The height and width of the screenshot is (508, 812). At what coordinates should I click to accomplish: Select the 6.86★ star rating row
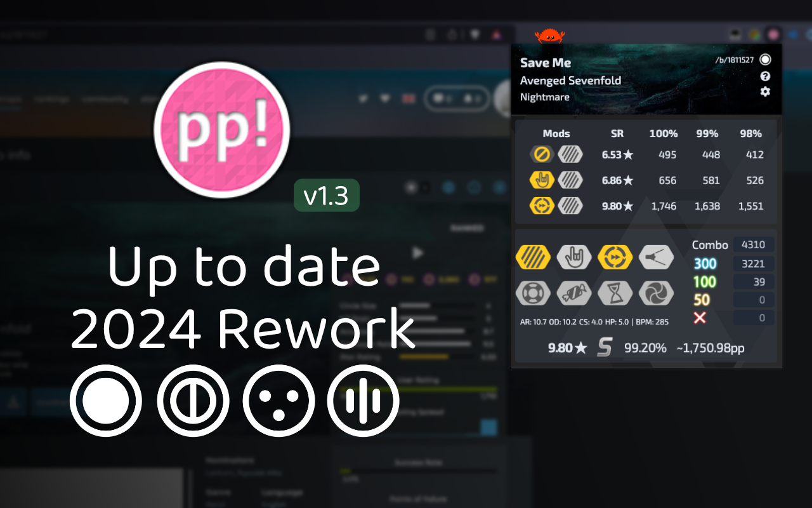(x=617, y=180)
